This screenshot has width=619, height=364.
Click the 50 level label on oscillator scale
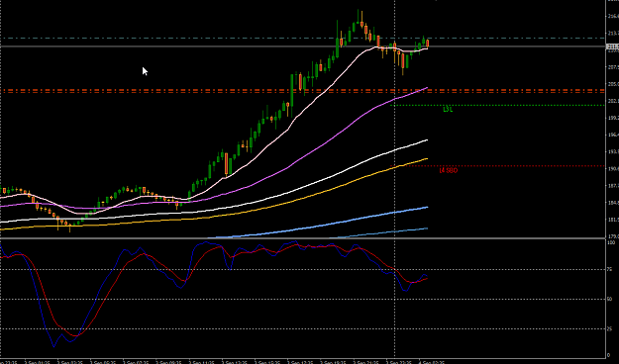click(609, 299)
